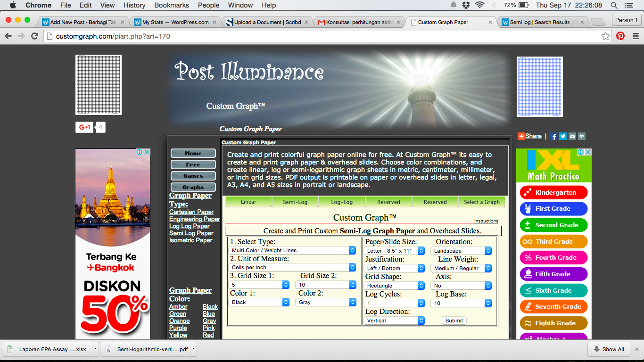644x362 pixels.
Task: Open the History menu
Action: click(134, 5)
